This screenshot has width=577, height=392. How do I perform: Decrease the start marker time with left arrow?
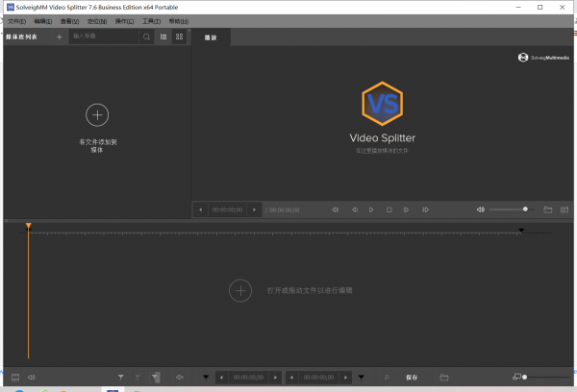coord(221,378)
